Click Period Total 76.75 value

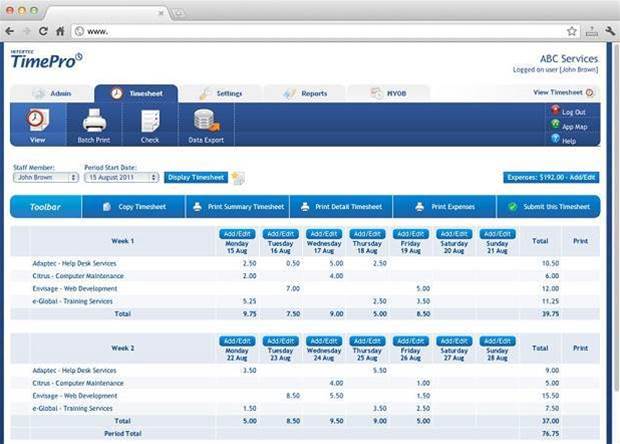(x=550, y=434)
